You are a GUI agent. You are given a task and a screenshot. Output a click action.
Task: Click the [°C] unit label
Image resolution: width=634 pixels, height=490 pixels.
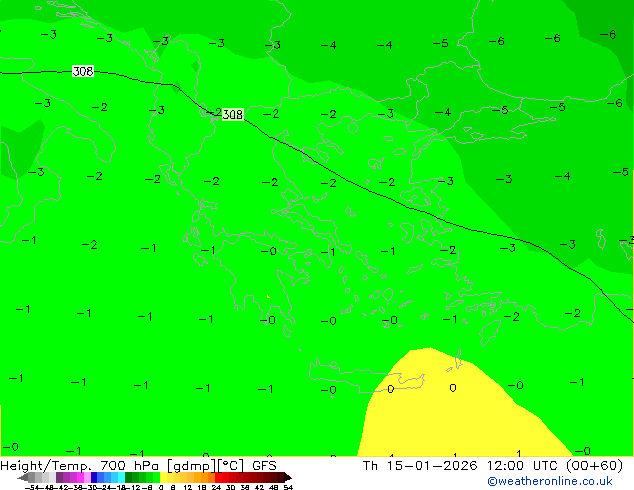[x=232, y=466]
